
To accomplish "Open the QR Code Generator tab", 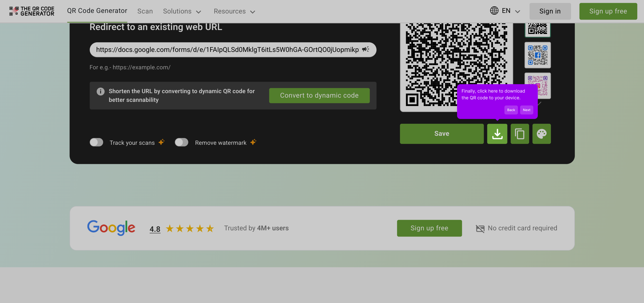I will [x=97, y=11].
